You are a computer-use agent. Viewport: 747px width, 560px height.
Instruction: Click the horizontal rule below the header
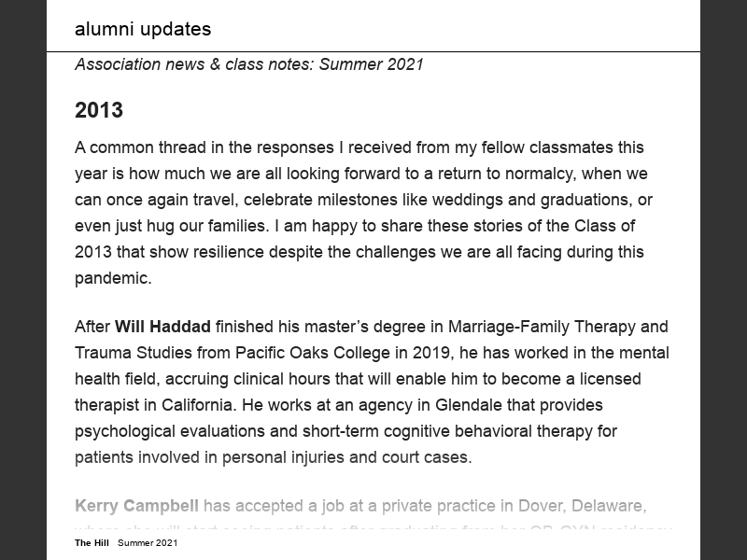pos(373,51)
